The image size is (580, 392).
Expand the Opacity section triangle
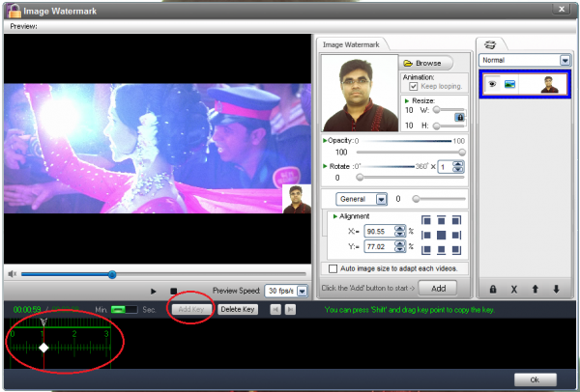[x=325, y=140]
